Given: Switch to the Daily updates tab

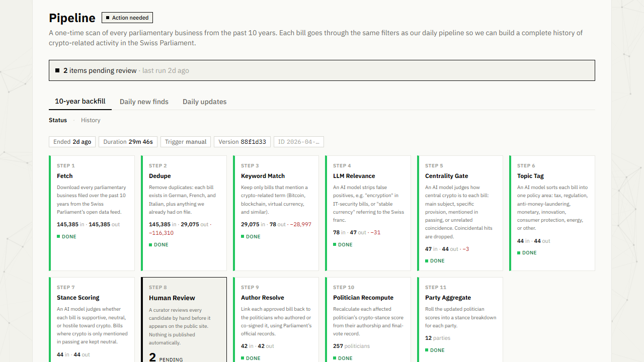Looking at the screenshot, I should point(204,102).
